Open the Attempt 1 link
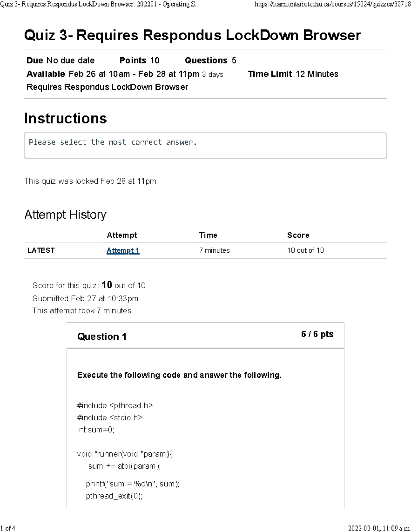The width and height of the screenshot is (411, 532). [x=123, y=250]
